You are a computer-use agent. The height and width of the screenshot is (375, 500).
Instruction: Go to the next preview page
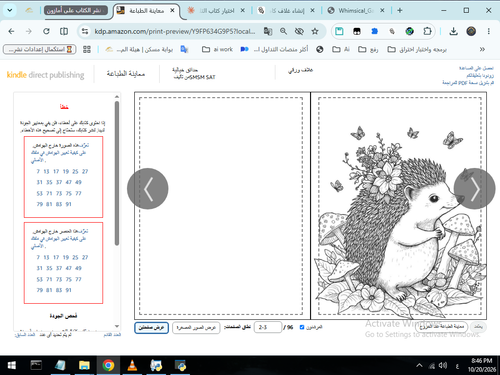point(474,189)
